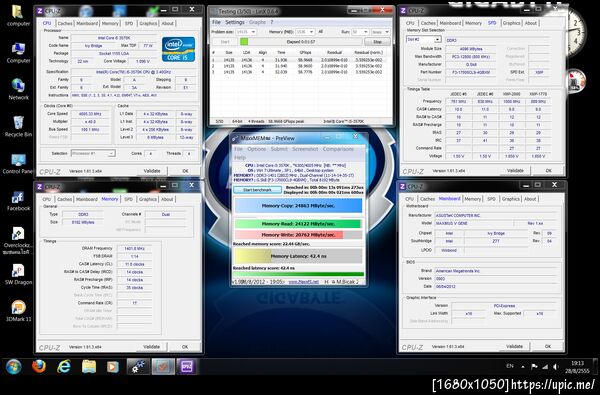The image size is (600, 395).
Task: Click the All link in LinX memory row
Action: 321,32
